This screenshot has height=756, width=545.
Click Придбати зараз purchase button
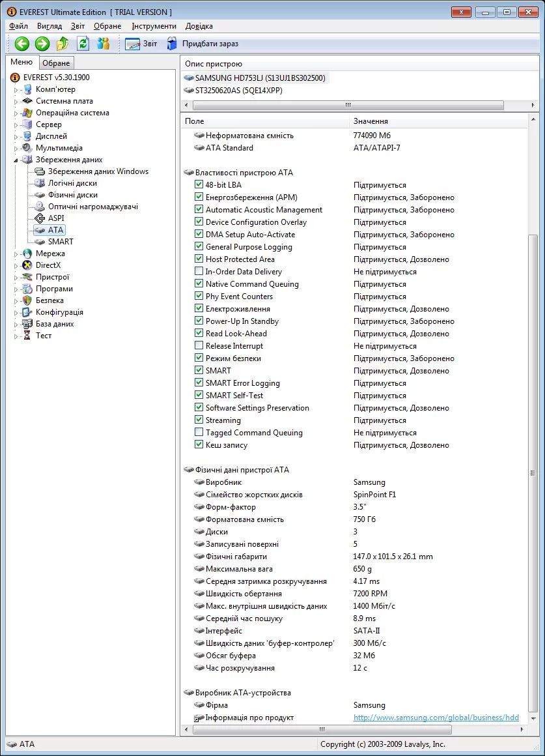(x=203, y=44)
